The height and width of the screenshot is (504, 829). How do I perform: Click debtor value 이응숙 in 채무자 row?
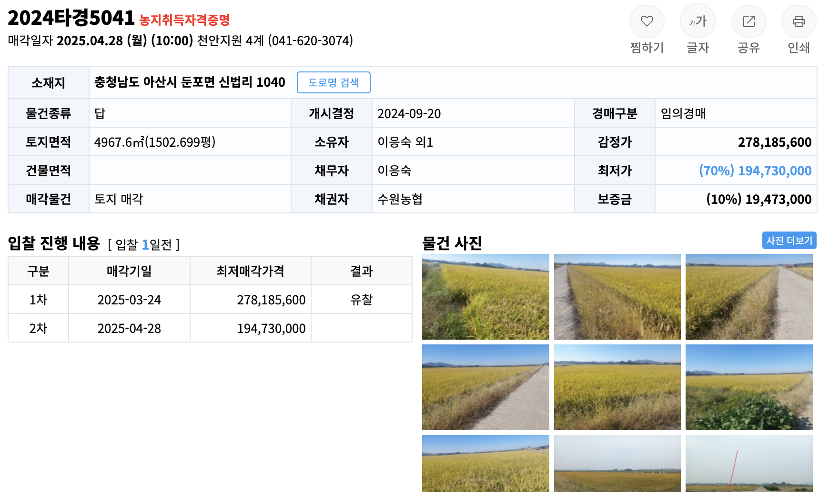pos(394,171)
